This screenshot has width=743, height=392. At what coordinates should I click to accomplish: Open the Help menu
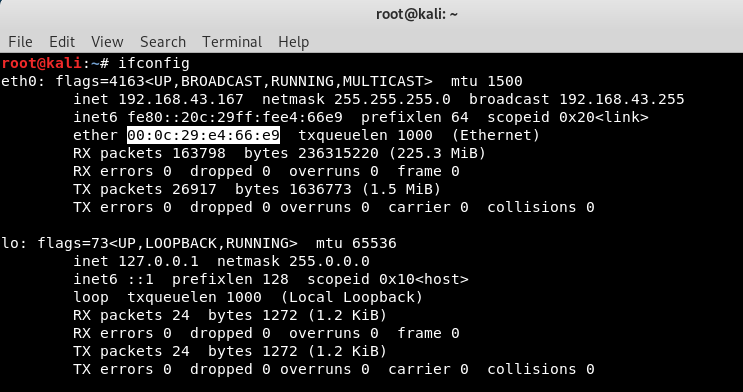[293, 42]
